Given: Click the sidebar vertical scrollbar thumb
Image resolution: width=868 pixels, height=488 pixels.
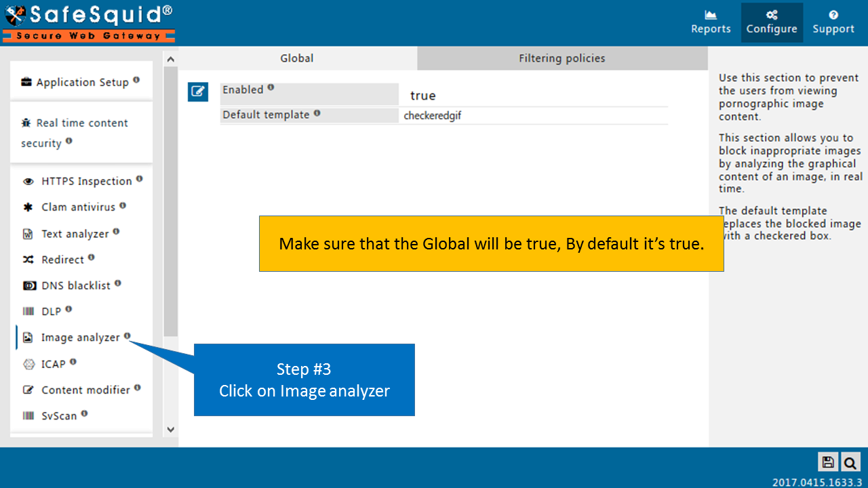Looking at the screenshot, I should point(170,201).
